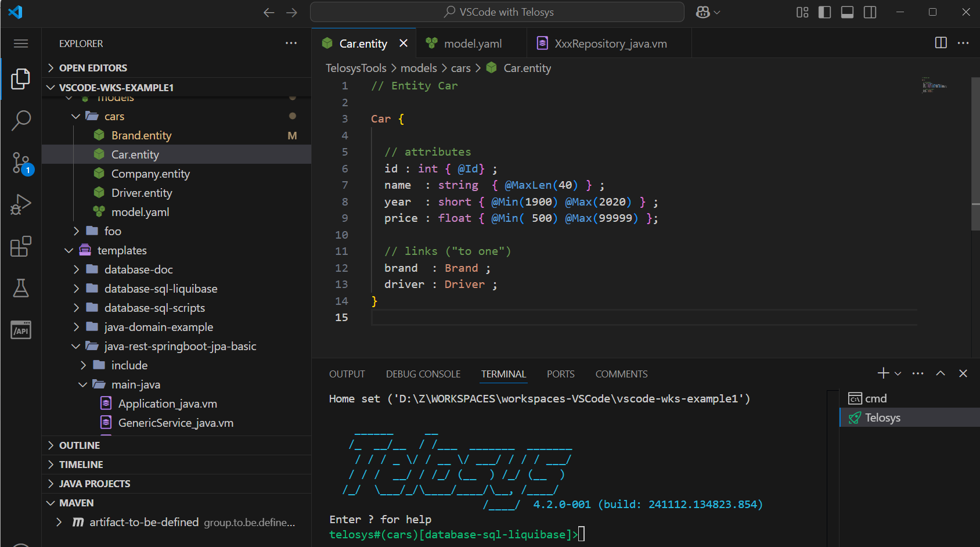
Task: Split the editor to the right
Action: pyautogui.click(x=941, y=43)
